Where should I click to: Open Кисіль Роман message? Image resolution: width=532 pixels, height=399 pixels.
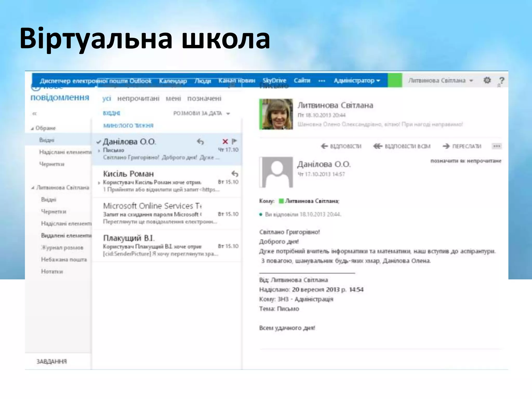[167, 182]
